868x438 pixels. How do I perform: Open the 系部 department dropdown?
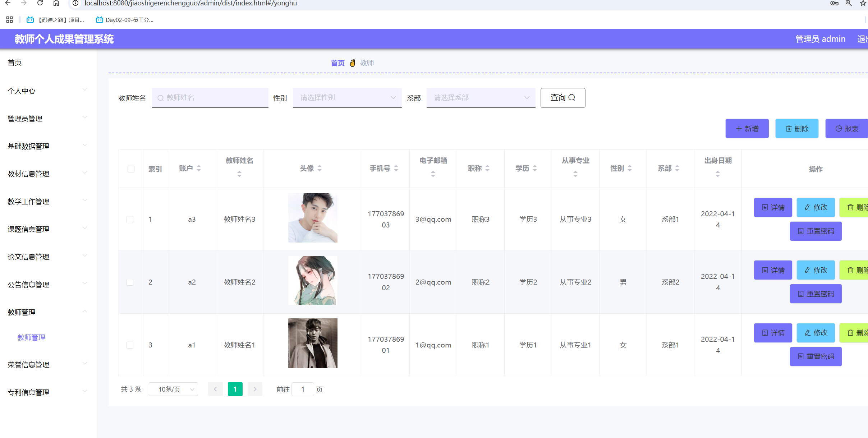(481, 98)
